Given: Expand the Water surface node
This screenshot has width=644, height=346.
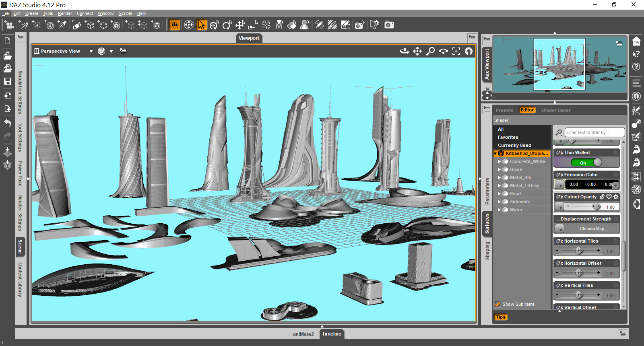Looking at the screenshot, I should [x=500, y=210].
